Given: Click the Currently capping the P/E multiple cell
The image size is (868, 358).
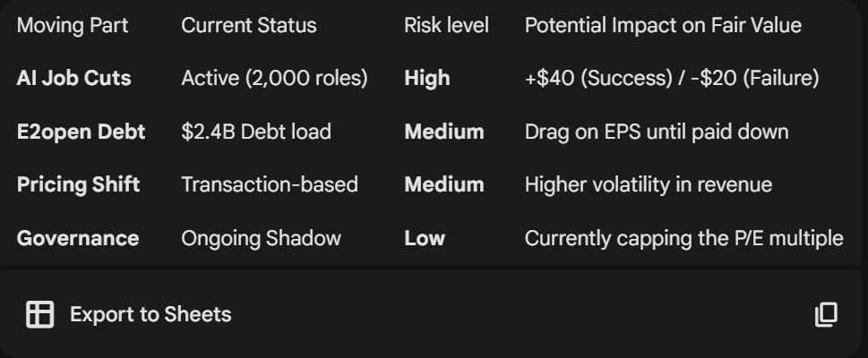Looking at the screenshot, I should pyautogui.click(x=683, y=238).
